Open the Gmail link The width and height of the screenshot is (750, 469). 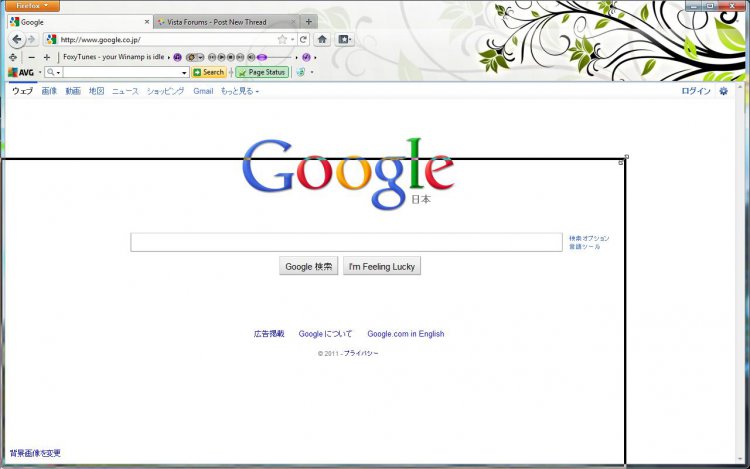pos(203,91)
